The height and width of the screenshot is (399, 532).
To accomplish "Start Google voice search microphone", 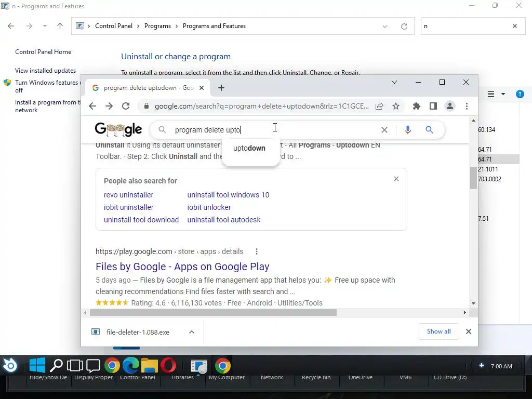I will tap(408, 129).
